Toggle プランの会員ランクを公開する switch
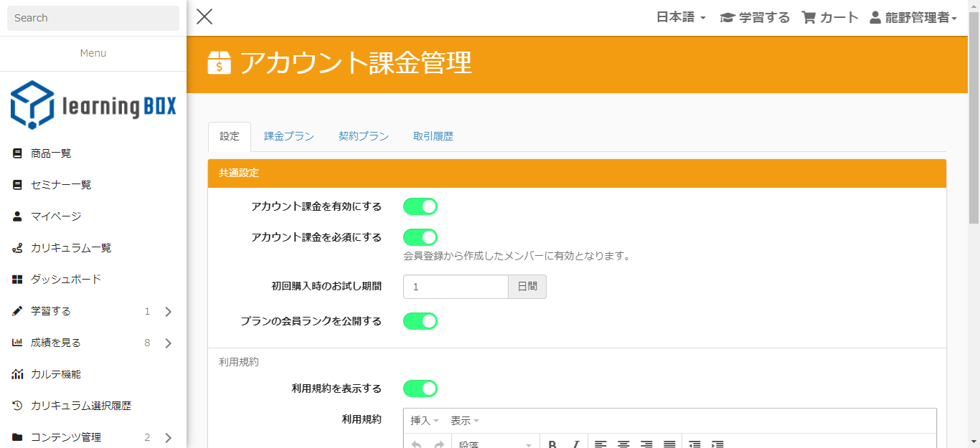Image resolution: width=980 pixels, height=448 pixels. point(420,321)
